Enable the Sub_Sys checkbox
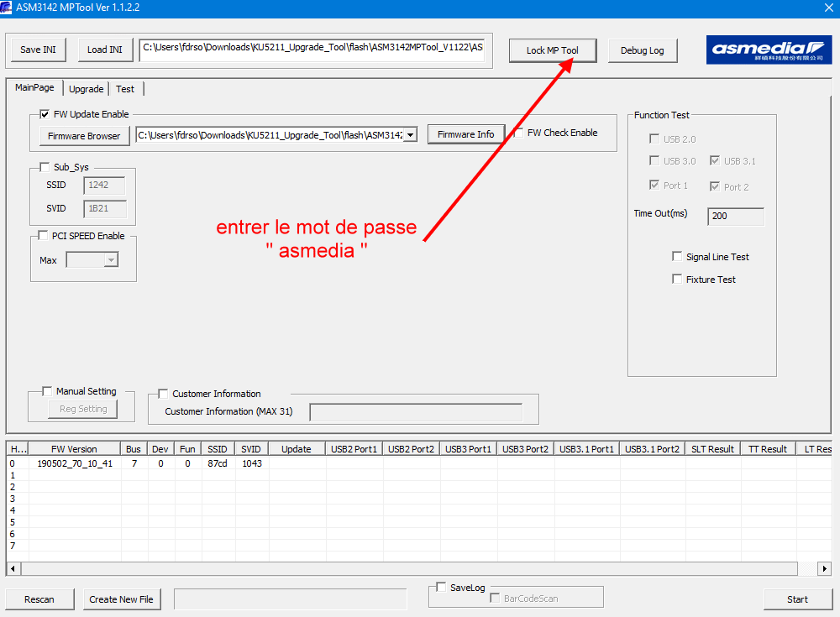Image resolution: width=840 pixels, height=617 pixels. (x=45, y=167)
